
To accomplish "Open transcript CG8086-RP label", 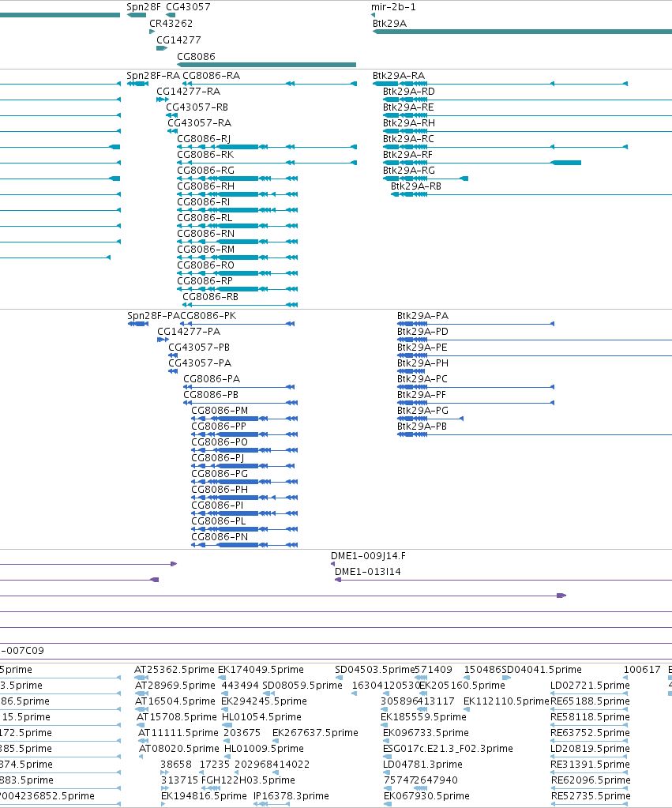I will point(205,281).
